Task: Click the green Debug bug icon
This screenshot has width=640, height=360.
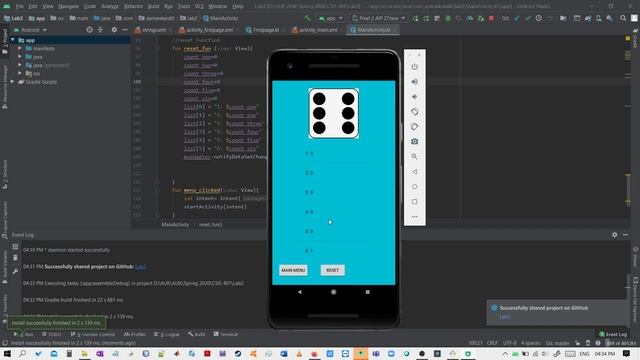Action: coord(448,18)
